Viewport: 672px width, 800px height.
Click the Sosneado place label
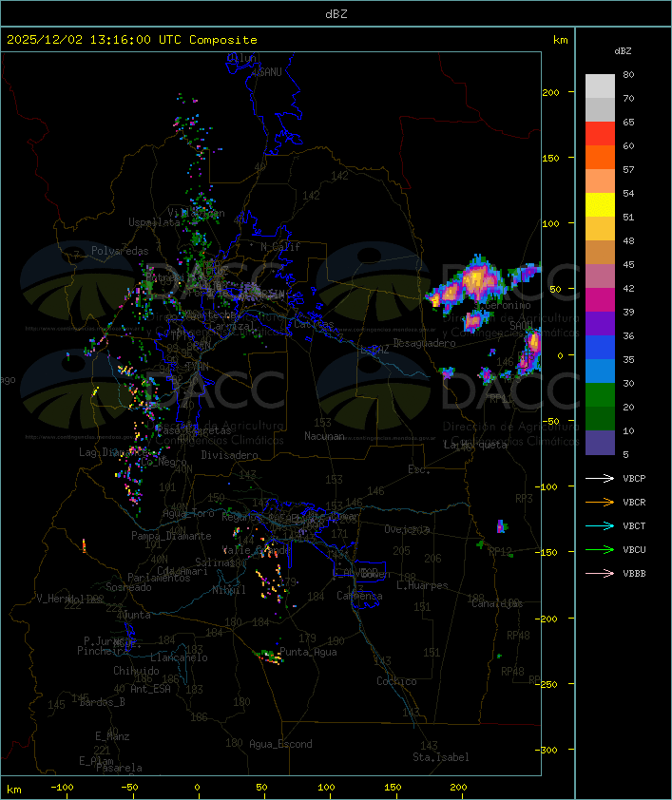[128, 587]
